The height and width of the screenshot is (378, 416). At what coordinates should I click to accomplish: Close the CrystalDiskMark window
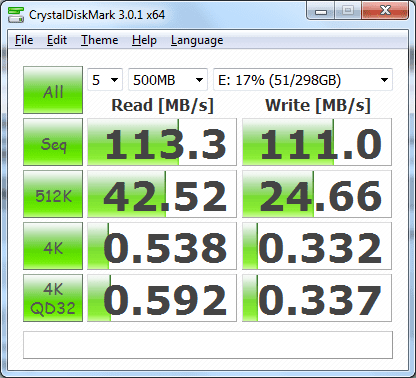(x=385, y=11)
